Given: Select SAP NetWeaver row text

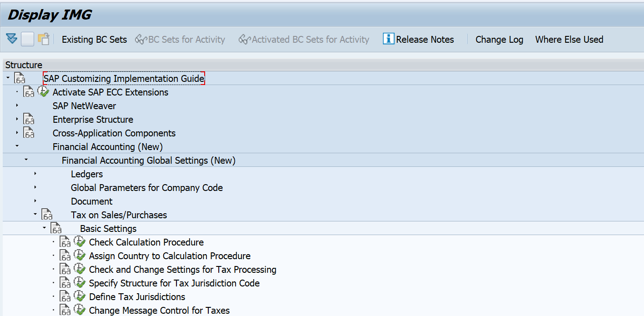Looking at the screenshot, I should (84, 106).
